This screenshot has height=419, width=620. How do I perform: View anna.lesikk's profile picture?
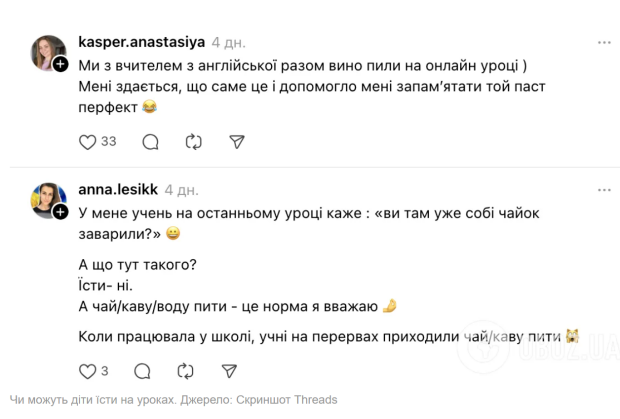point(47,199)
